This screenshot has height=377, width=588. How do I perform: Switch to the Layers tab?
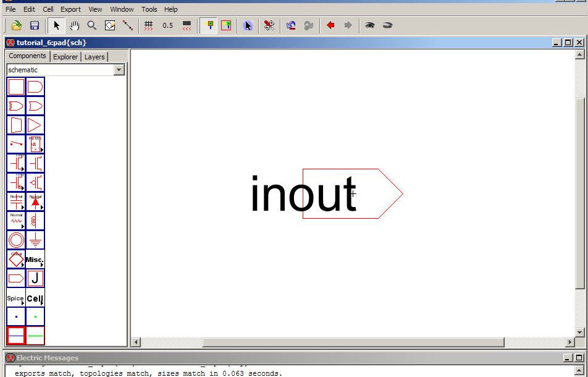click(x=94, y=57)
